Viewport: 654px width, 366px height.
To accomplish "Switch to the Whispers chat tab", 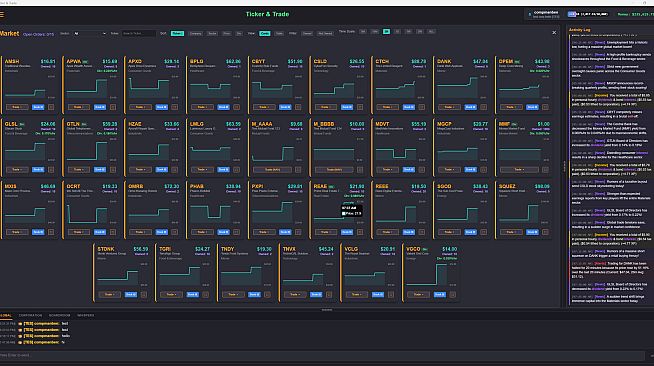I will [x=86, y=316].
